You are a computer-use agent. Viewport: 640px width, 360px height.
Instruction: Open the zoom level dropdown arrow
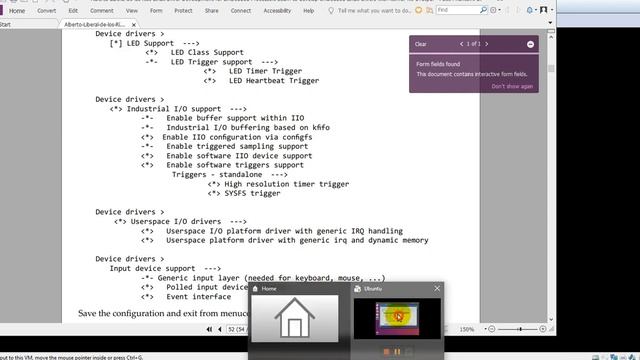[485, 329]
